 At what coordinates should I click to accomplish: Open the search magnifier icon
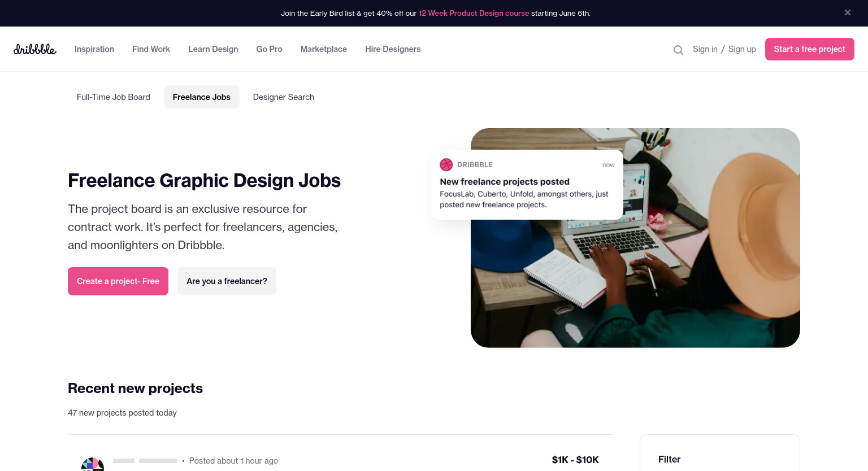pos(678,50)
